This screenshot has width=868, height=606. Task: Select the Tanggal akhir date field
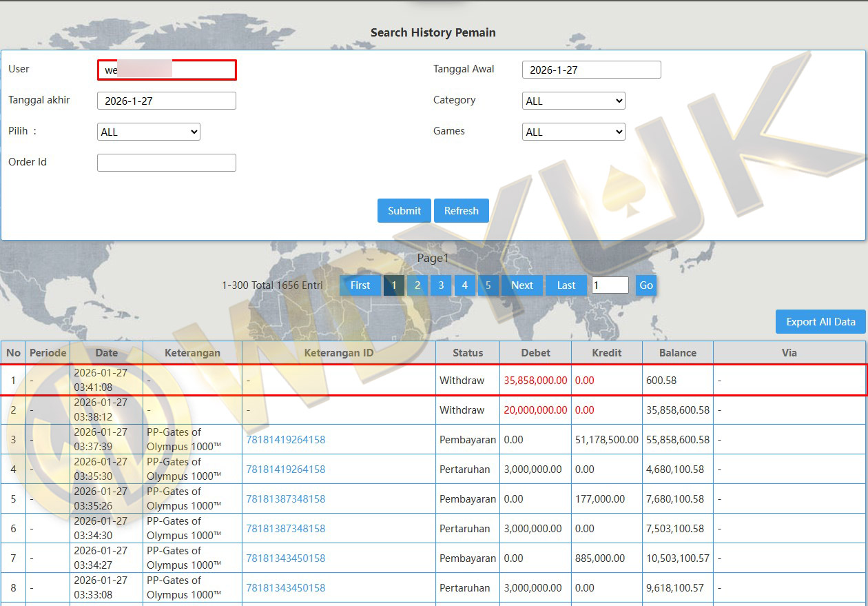167,101
